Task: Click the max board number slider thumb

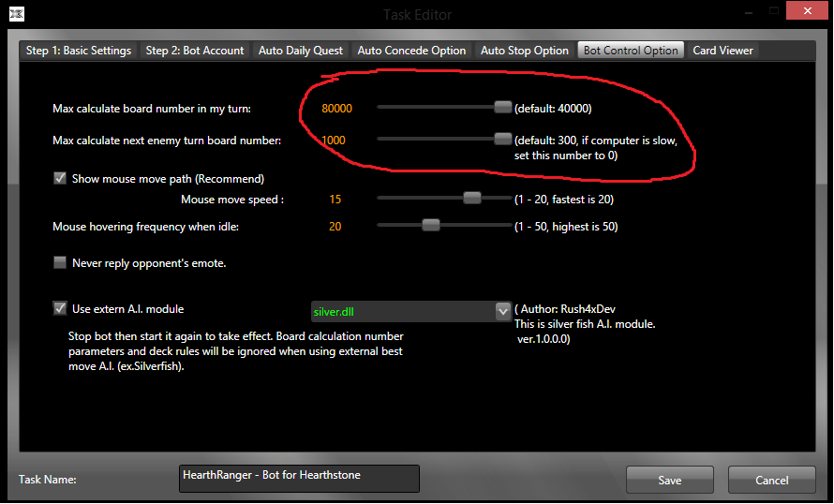Action: tap(502, 107)
